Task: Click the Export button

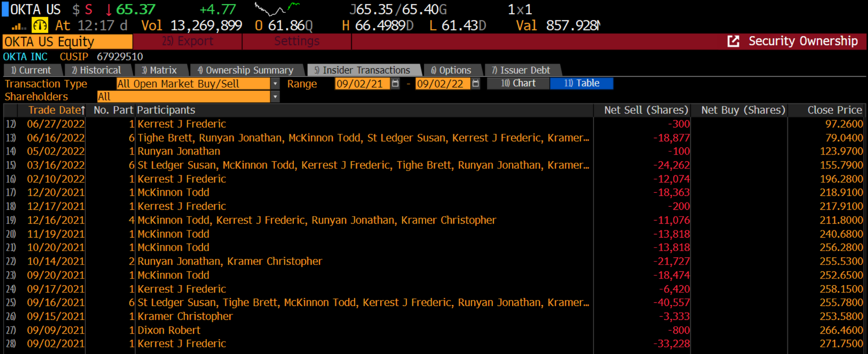Action: click(187, 41)
